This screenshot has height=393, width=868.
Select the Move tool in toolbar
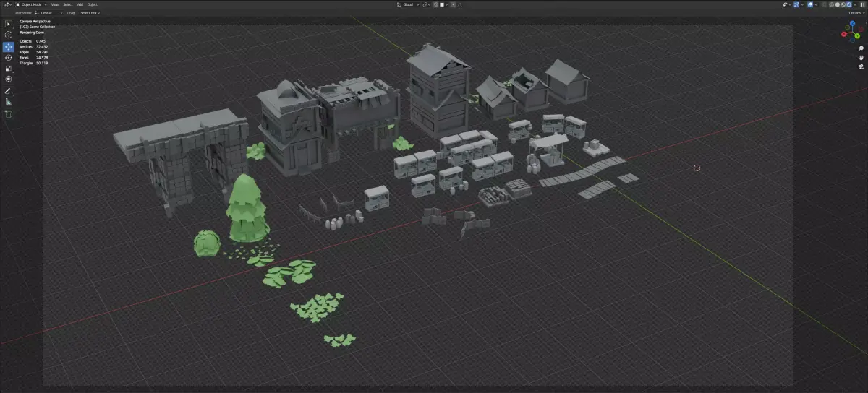click(x=9, y=46)
